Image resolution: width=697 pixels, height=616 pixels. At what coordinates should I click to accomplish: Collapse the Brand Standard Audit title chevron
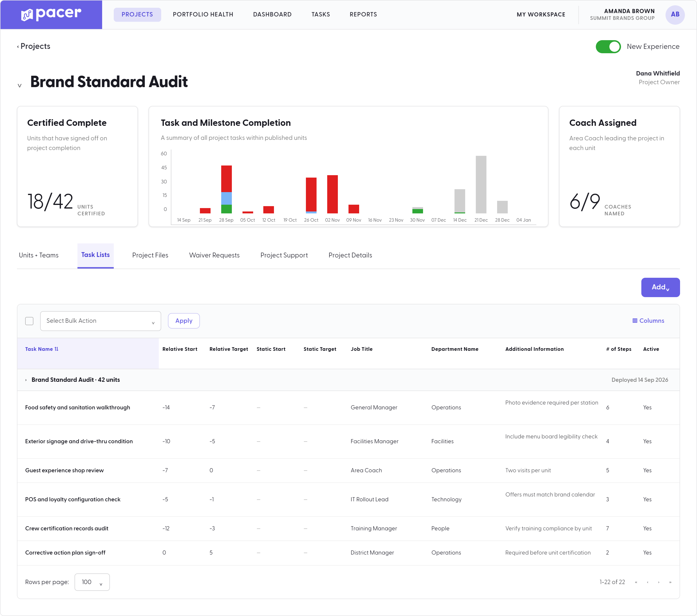coord(19,85)
